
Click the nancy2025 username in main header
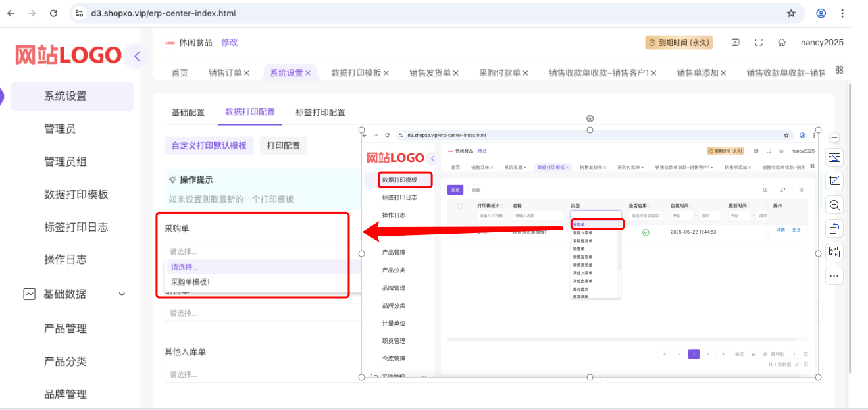point(822,42)
